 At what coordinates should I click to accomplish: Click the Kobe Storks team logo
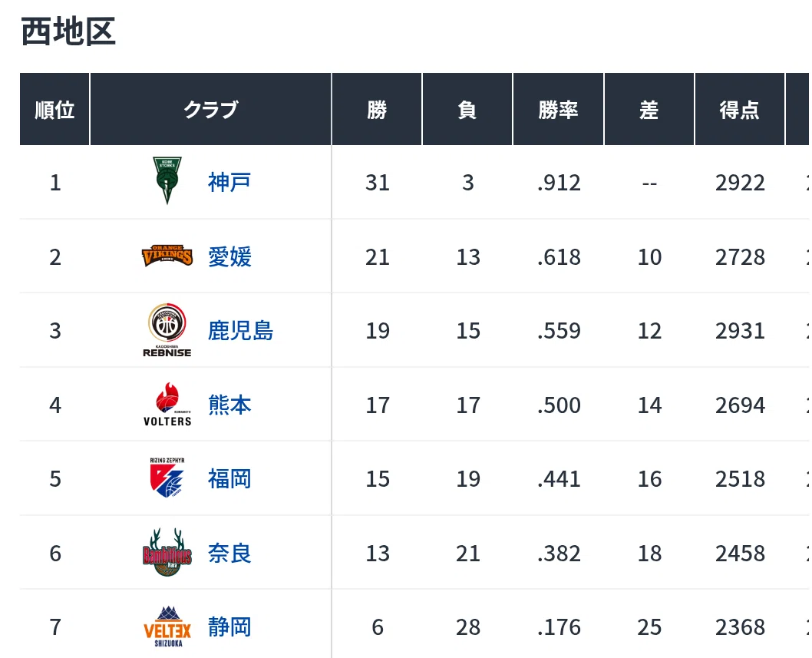[167, 181]
